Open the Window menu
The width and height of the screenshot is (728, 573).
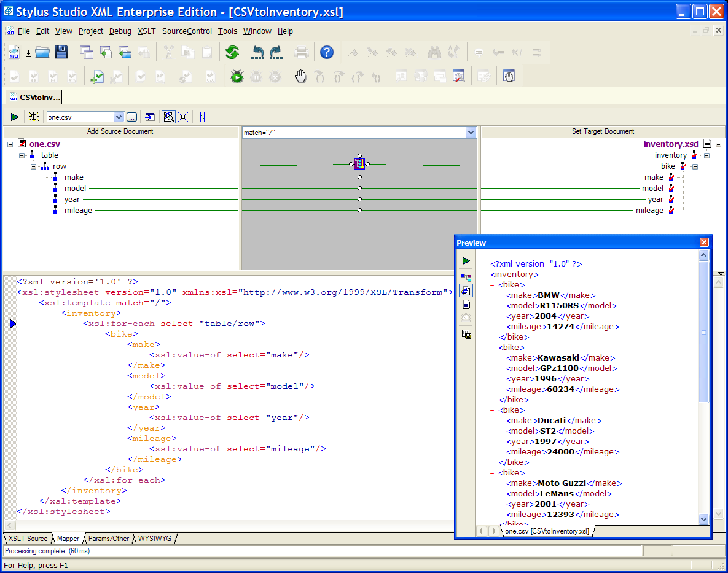click(x=257, y=31)
